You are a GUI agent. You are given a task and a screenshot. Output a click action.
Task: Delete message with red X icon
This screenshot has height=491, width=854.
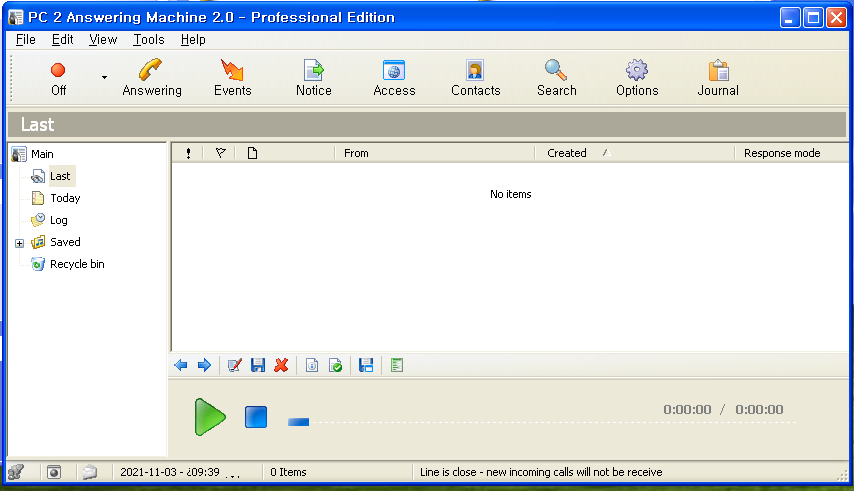click(281, 365)
